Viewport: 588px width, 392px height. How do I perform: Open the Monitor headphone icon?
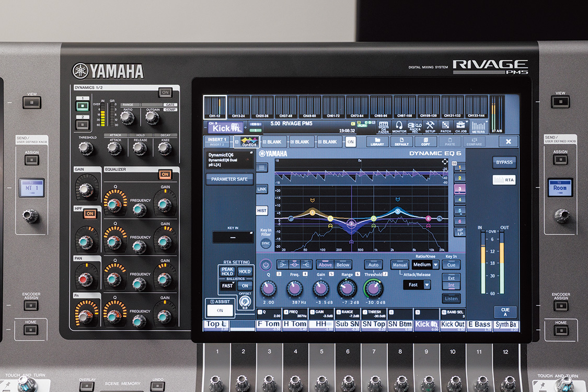point(399,127)
